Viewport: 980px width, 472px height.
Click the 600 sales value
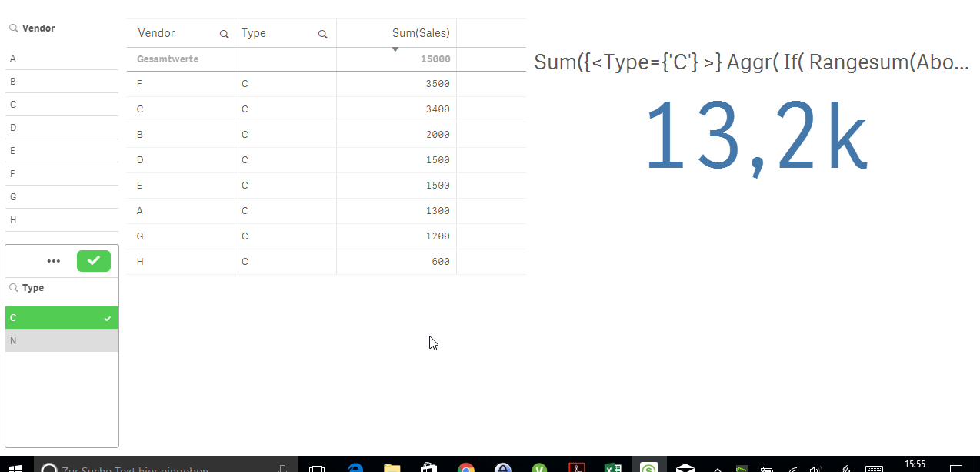click(x=441, y=262)
